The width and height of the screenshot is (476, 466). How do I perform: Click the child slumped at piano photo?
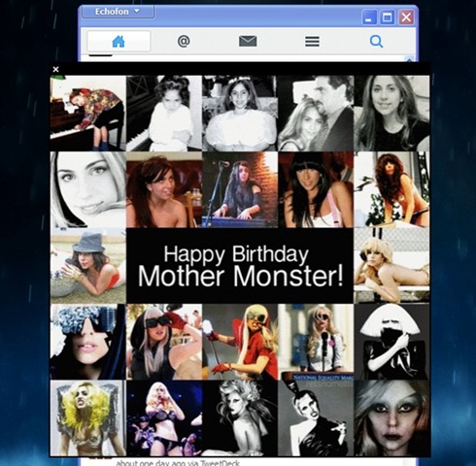coord(88,114)
